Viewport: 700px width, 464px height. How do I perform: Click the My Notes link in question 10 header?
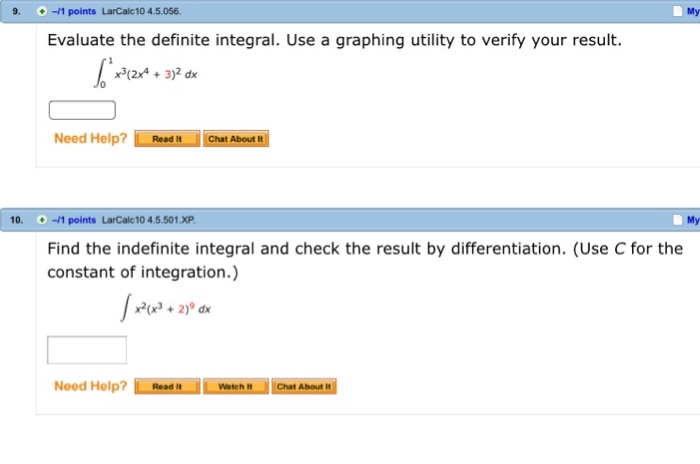click(x=693, y=220)
